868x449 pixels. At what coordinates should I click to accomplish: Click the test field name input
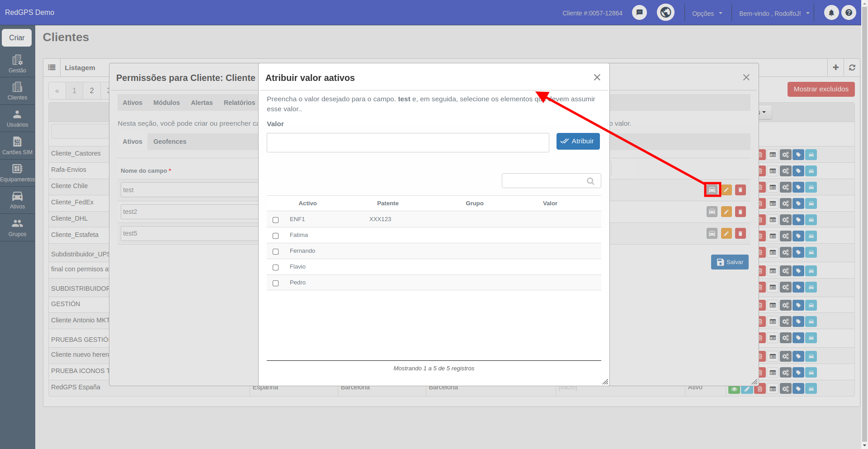pos(189,190)
